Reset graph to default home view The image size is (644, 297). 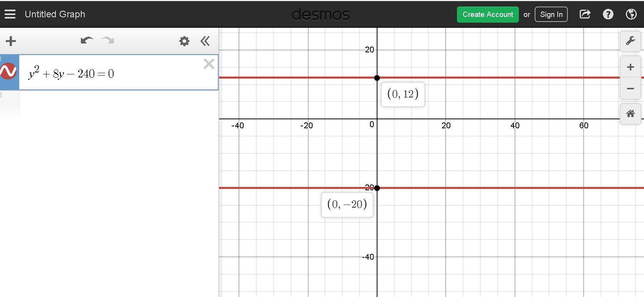pos(630,114)
